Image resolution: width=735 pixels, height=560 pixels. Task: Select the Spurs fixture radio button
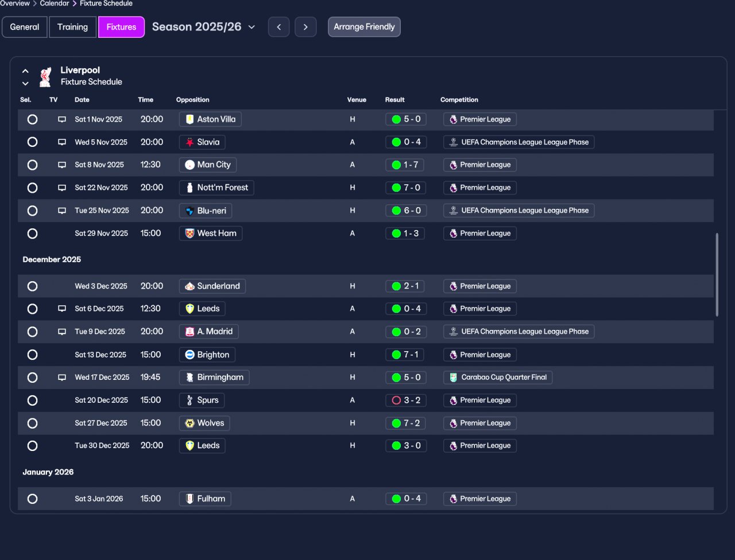pos(32,400)
